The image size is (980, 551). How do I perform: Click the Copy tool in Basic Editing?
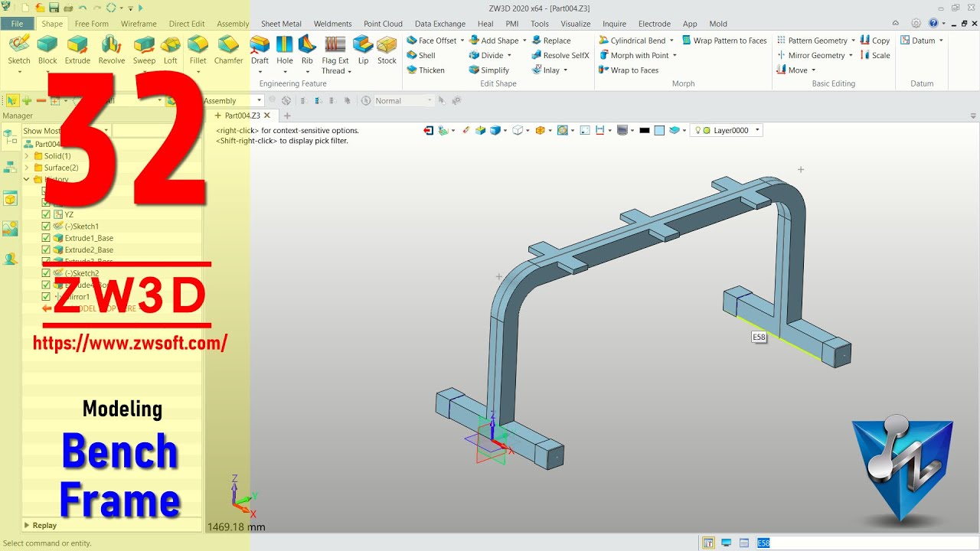point(875,41)
